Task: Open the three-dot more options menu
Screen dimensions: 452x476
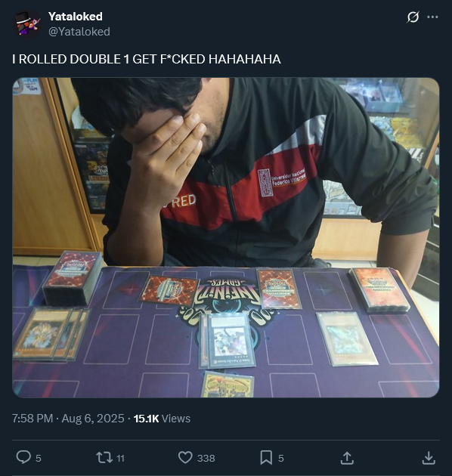Action: coord(432,17)
